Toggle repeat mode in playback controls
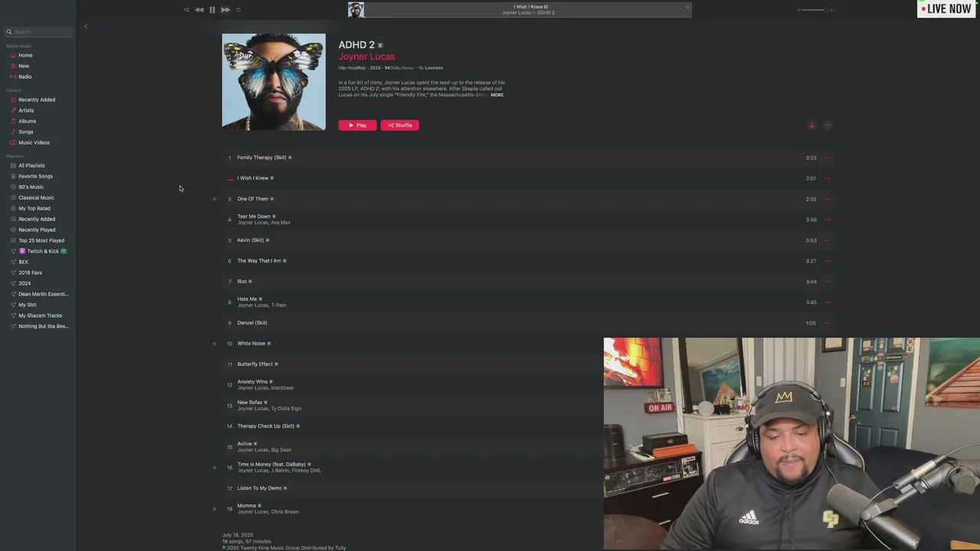This screenshot has height=551, width=980. click(238, 10)
